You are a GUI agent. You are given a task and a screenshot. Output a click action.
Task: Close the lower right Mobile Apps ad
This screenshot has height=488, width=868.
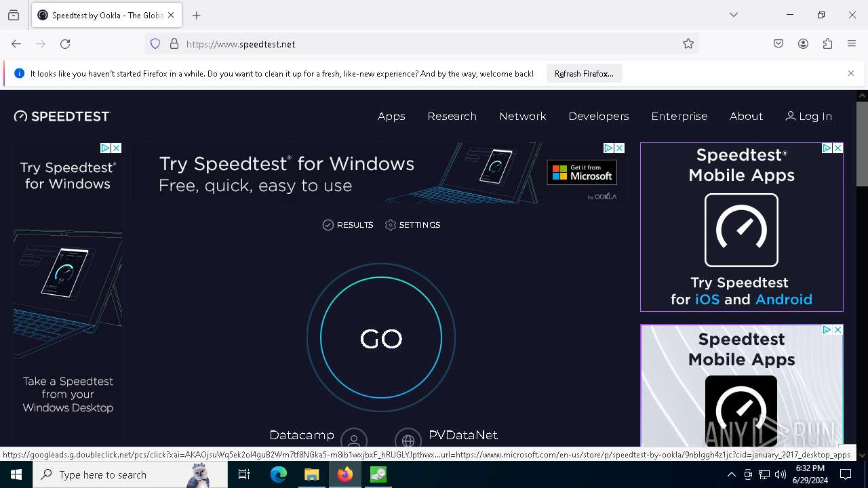click(837, 329)
